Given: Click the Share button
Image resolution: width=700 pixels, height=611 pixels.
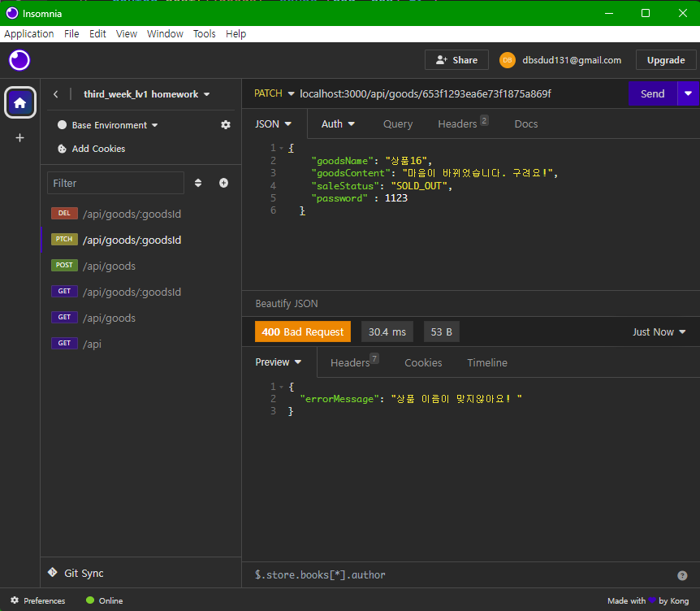Looking at the screenshot, I should 456,60.
